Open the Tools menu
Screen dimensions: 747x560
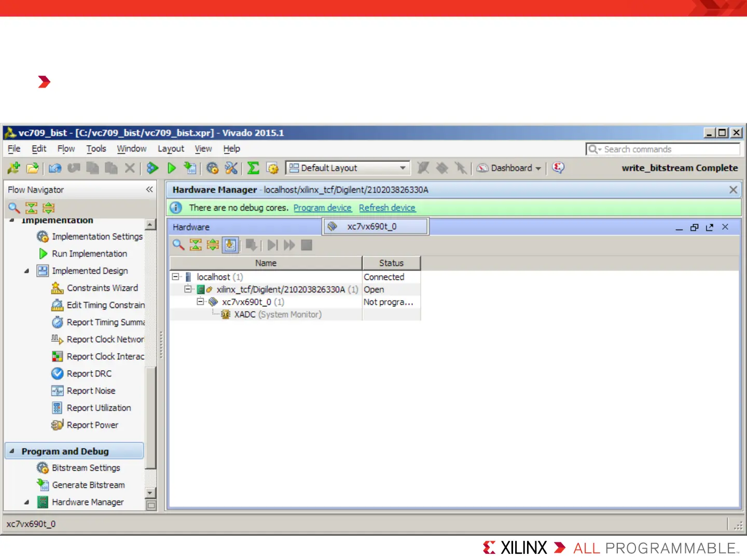(x=96, y=149)
